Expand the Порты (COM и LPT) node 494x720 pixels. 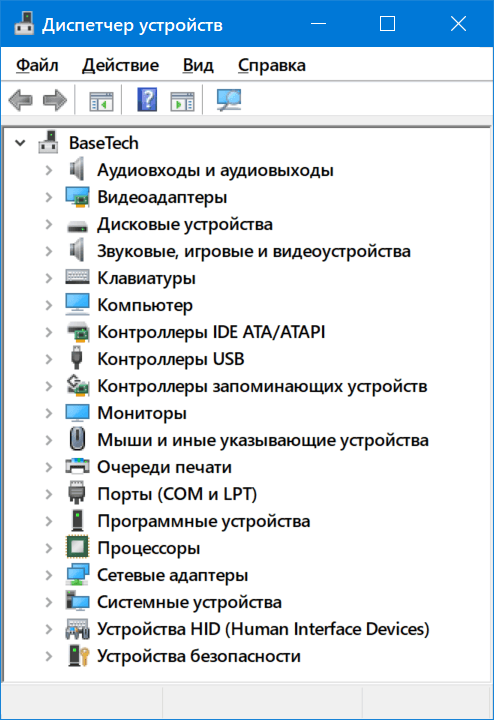(x=49, y=494)
